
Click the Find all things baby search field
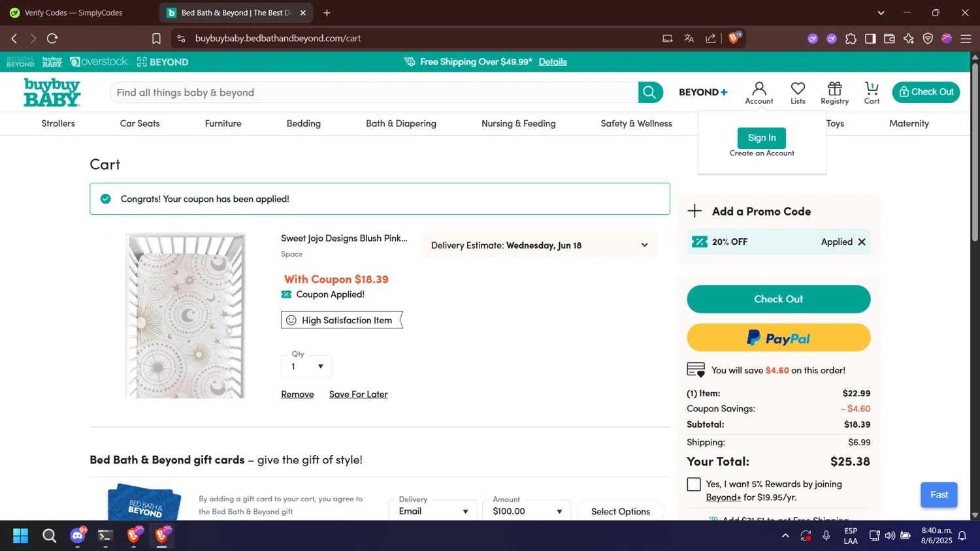point(374,93)
